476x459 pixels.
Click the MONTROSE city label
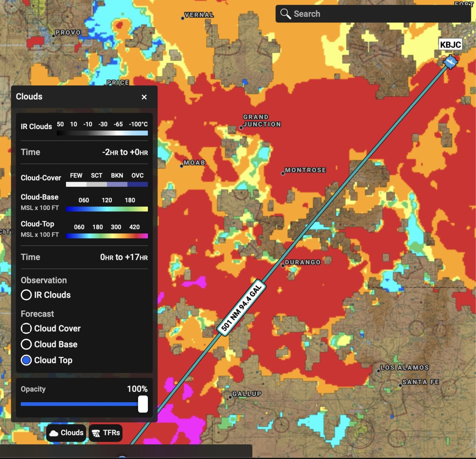tap(305, 170)
